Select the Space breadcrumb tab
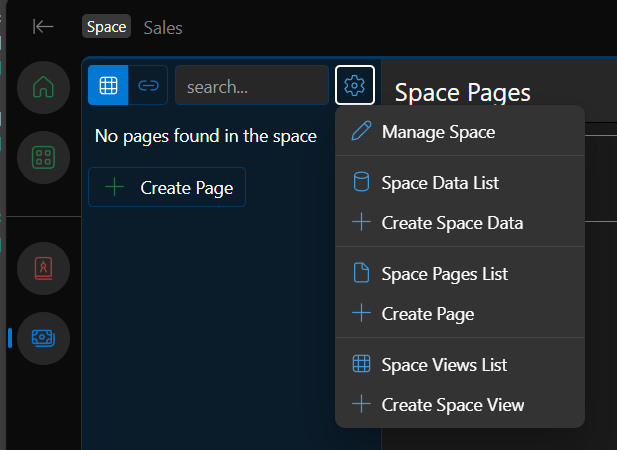 click(106, 26)
